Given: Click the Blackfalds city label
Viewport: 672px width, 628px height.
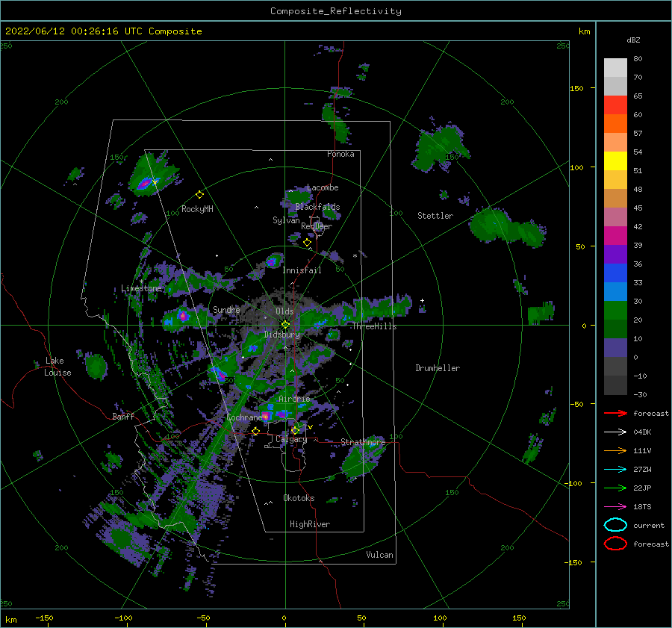Looking at the screenshot, I should click(317, 207).
